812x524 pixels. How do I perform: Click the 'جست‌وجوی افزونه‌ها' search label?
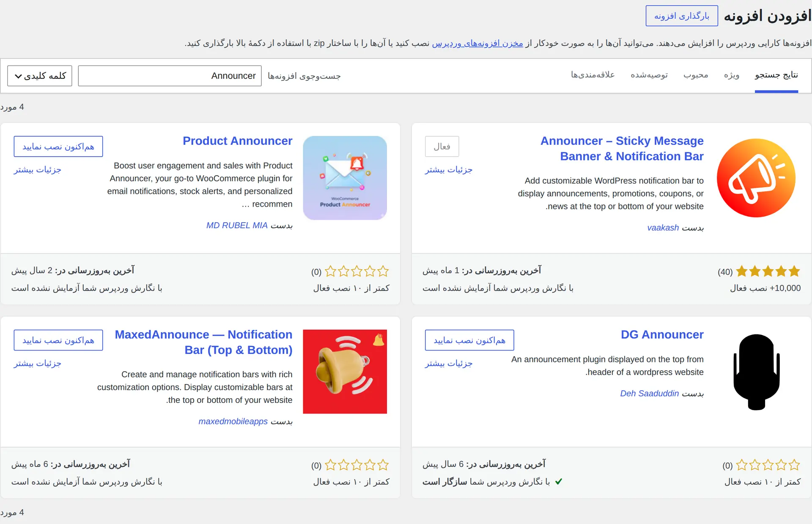(x=304, y=76)
